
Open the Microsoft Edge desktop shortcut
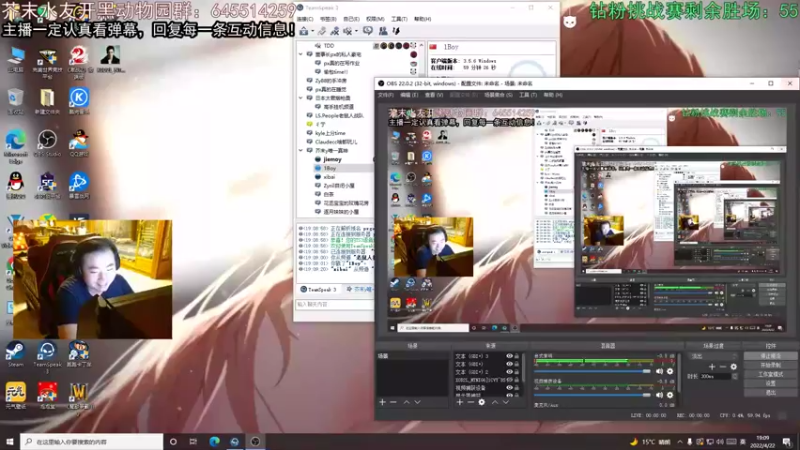(16, 145)
